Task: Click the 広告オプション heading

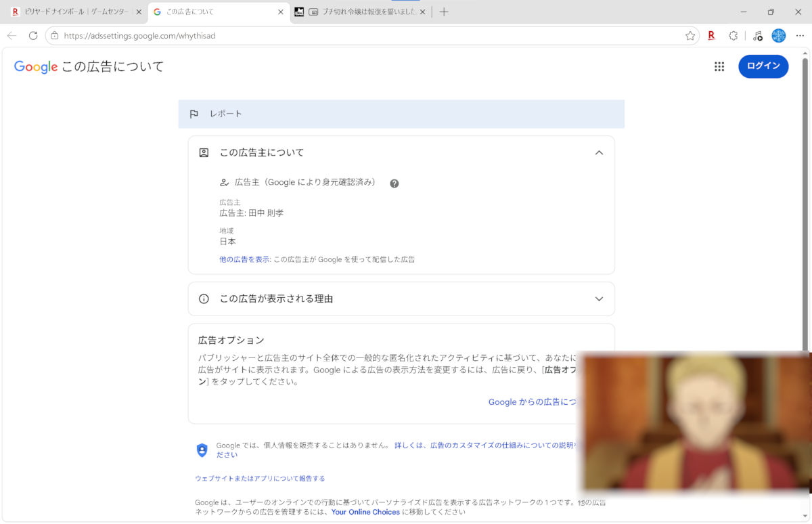Action: [231, 340]
